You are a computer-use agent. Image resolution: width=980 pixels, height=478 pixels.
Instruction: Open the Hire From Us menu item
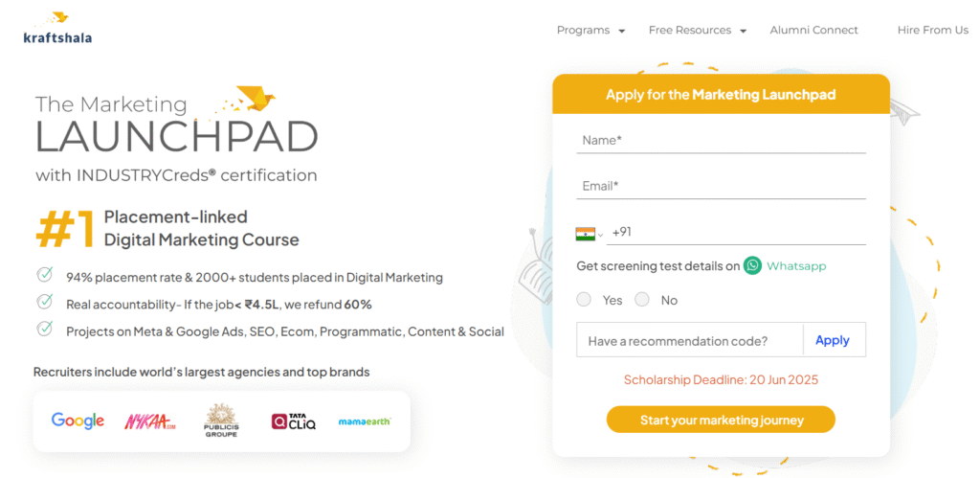[933, 30]
